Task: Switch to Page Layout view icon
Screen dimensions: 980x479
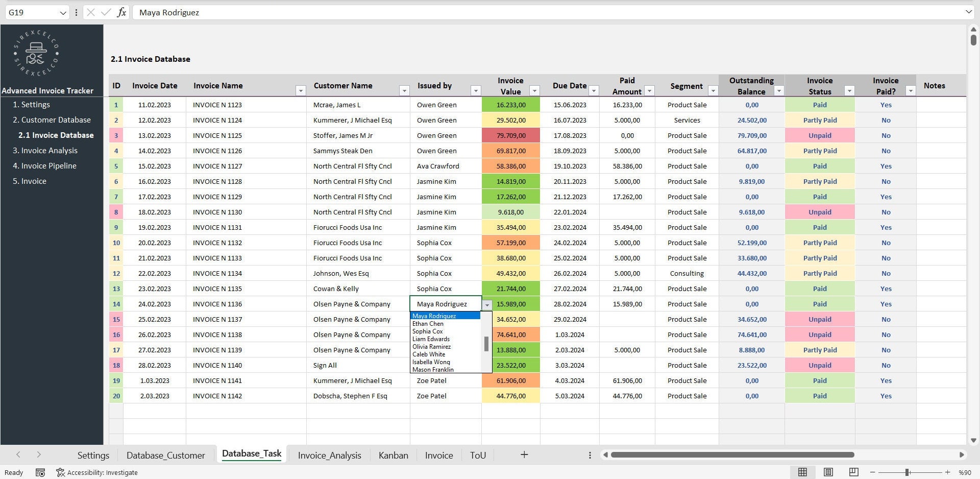Action: point(827,472)
